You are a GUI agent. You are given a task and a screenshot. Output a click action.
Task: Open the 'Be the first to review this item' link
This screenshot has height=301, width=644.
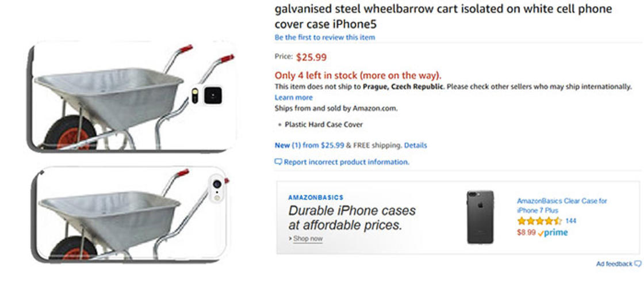(x=325, y=37)
